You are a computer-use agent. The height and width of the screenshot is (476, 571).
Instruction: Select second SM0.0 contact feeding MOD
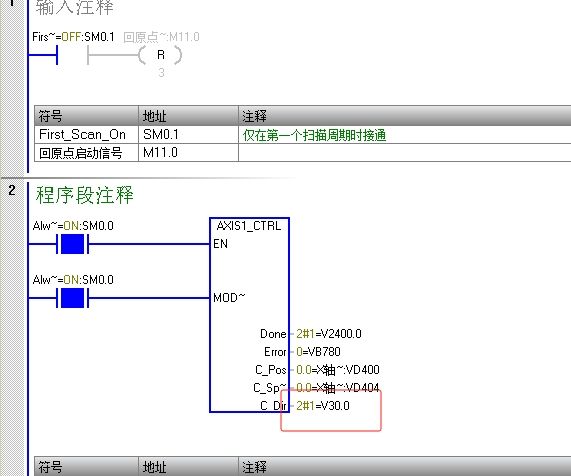pos(72,298)
